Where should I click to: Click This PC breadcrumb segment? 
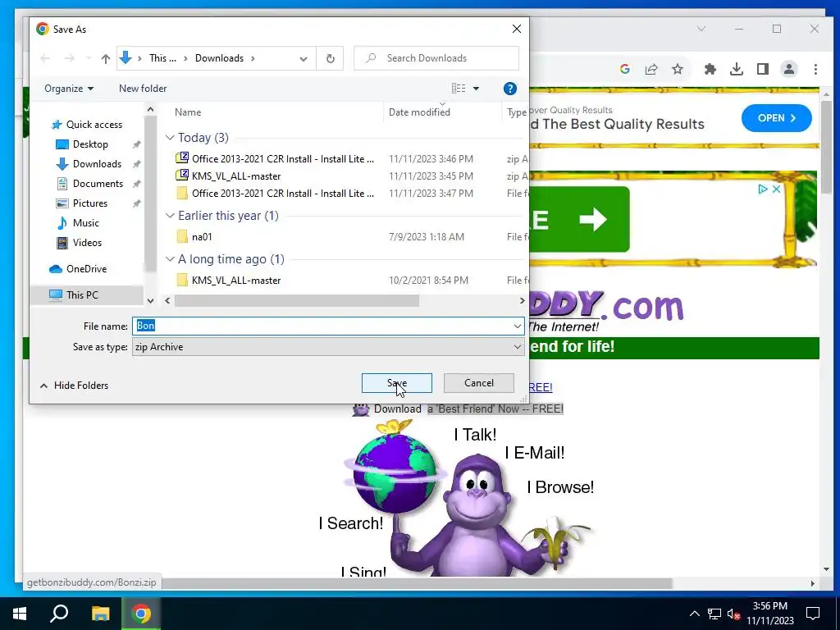point(162,58)
